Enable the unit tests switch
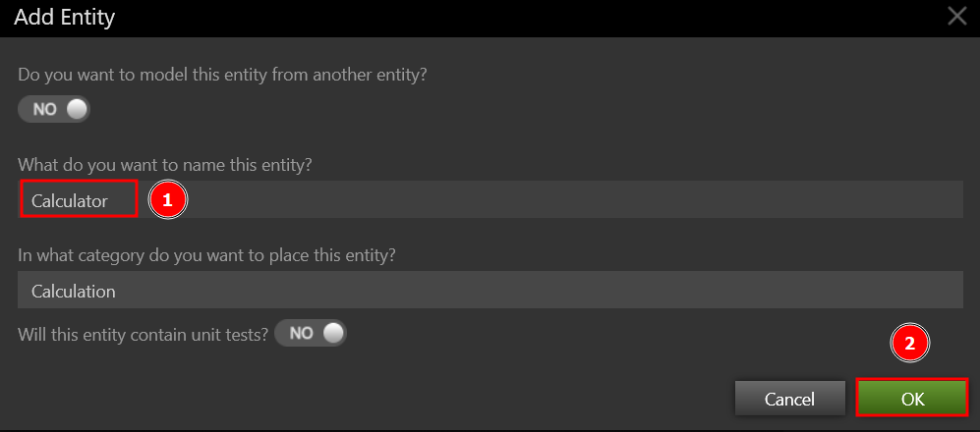 (x=311, y=333)
